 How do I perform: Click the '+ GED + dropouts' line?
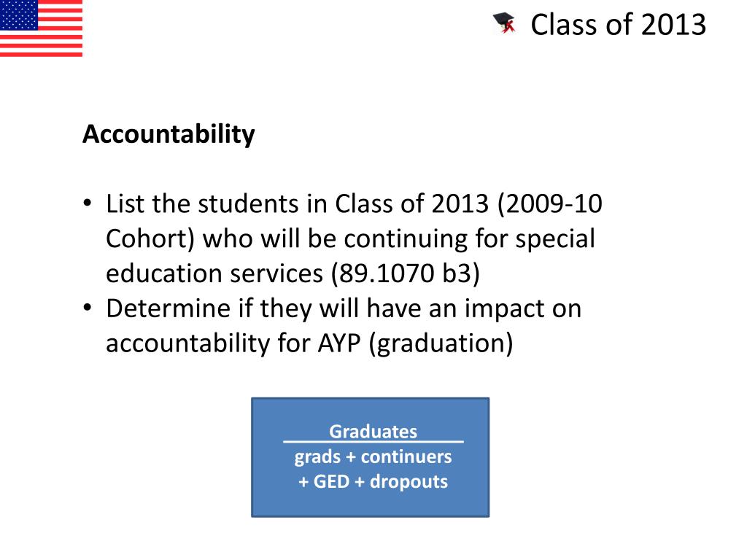373,481
